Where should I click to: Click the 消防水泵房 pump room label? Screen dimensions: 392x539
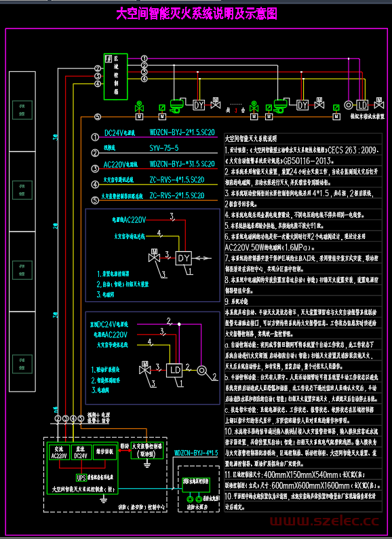point(197,507)
